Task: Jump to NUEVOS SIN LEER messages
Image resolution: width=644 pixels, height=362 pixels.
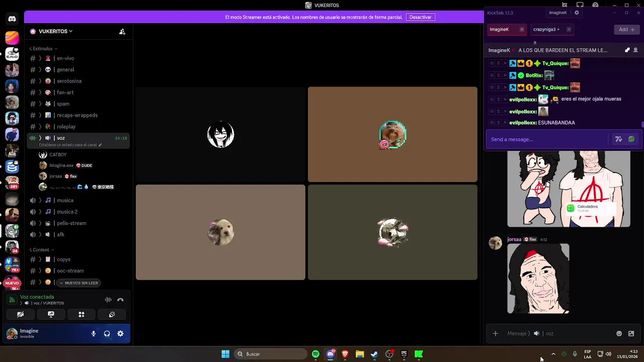Action: (x=79, y=283)
